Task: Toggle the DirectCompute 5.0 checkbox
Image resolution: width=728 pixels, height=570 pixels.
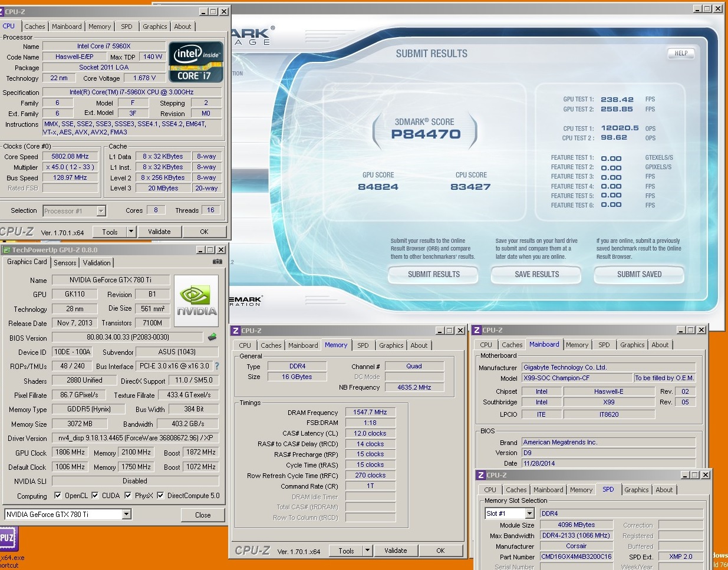Action: (160, 496)
